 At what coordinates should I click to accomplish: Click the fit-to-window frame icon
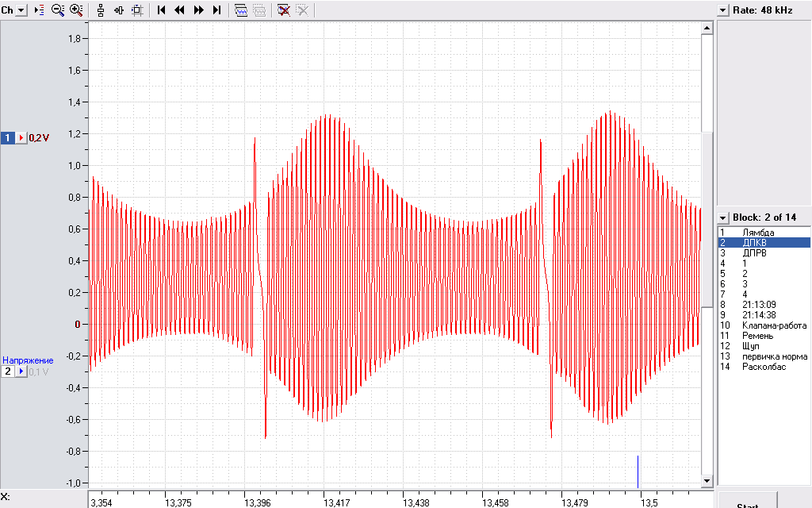[137, 10]
